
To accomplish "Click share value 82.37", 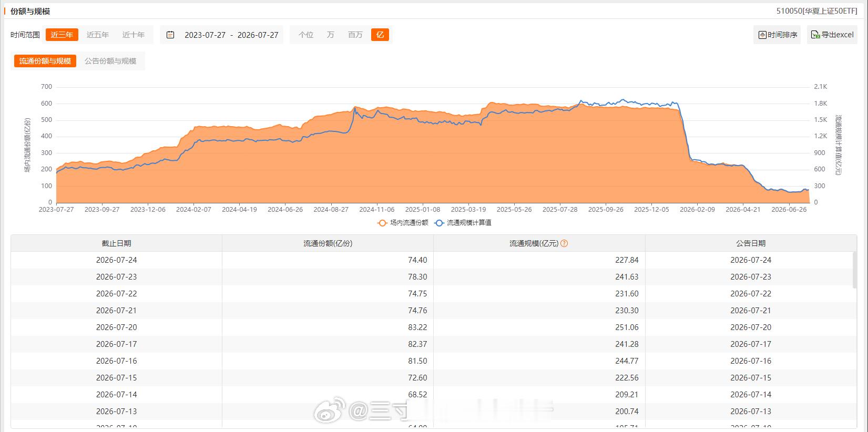I will point(417,344).
